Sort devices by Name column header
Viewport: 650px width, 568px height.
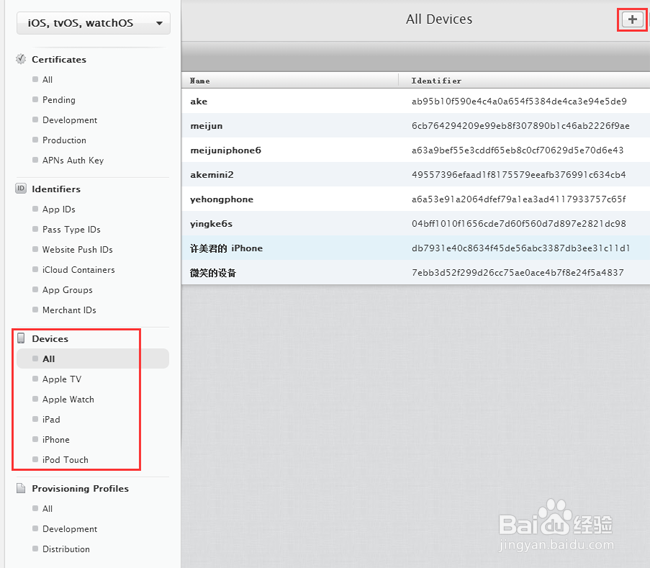[201, 81]
